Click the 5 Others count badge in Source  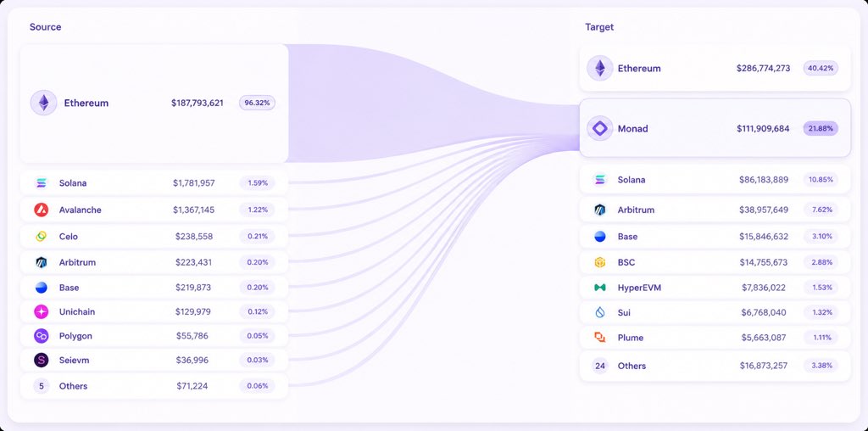point(41,386)
